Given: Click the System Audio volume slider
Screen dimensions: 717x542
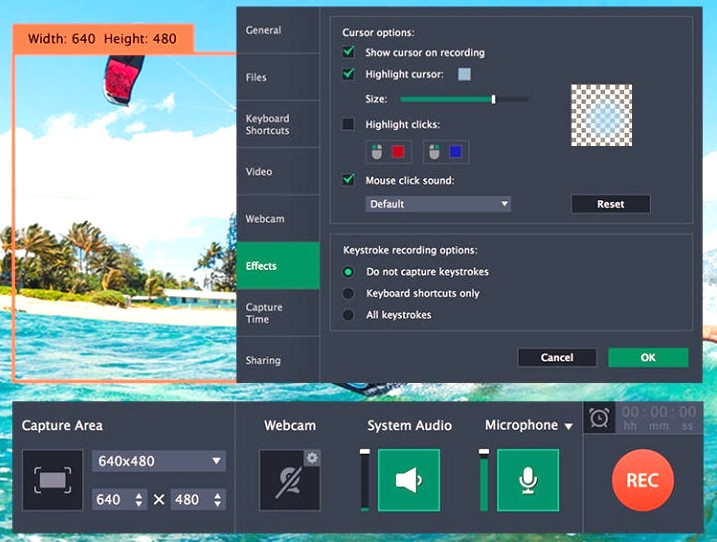Looking at the screenshot, I should 364,480.
